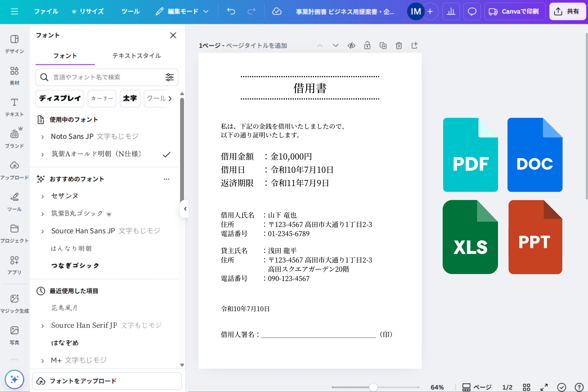Open the リサイズ menu
The image size is (588, 392).
[88, 12]
